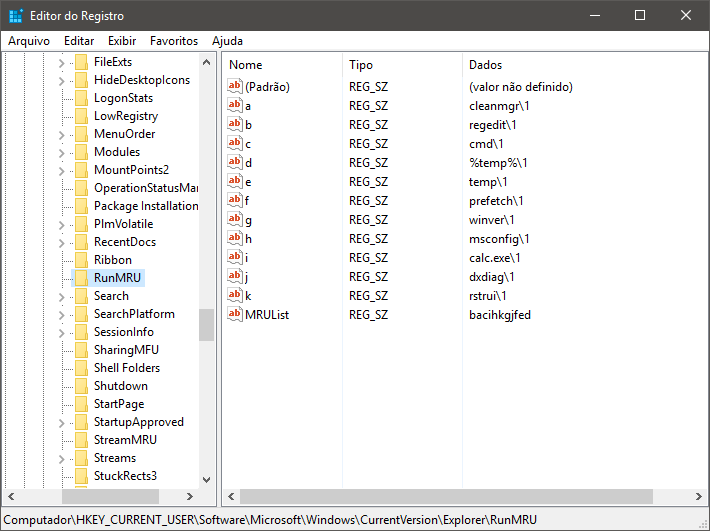
Task: Select the Search key in the tree
Action: pos(111,296)
